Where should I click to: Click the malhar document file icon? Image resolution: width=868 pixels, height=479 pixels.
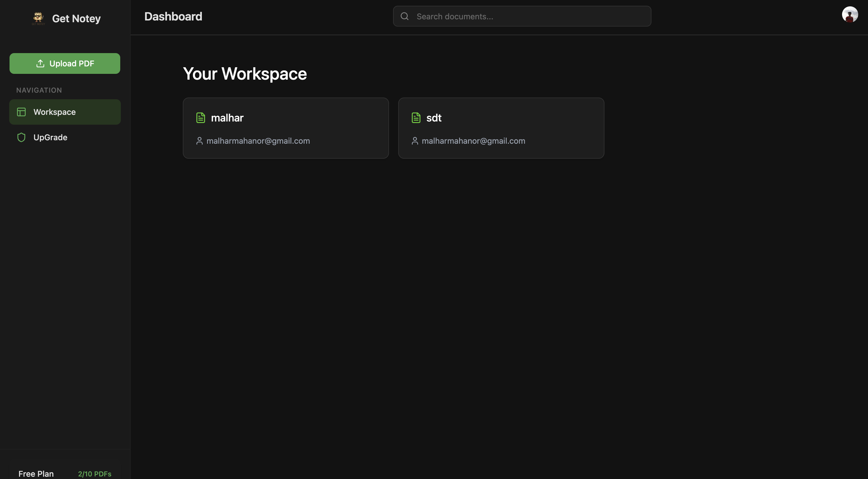click(200, 118)
